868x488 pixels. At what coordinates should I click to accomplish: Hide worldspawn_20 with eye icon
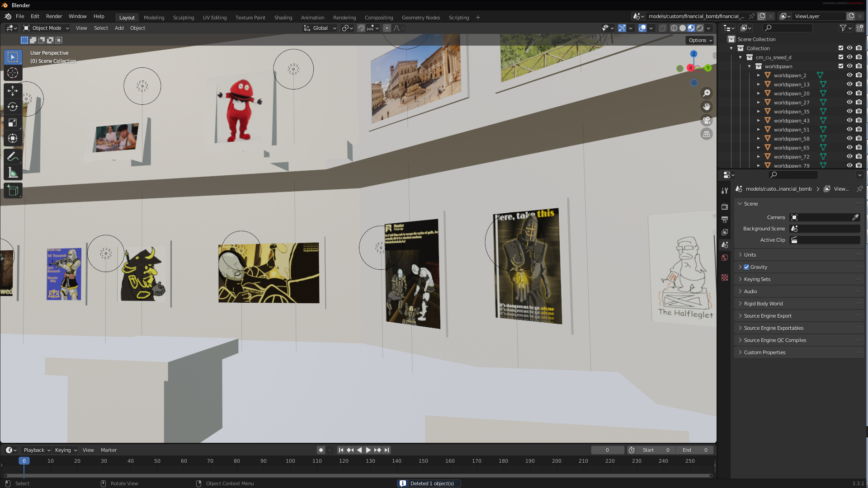click(x=849, y=93)
